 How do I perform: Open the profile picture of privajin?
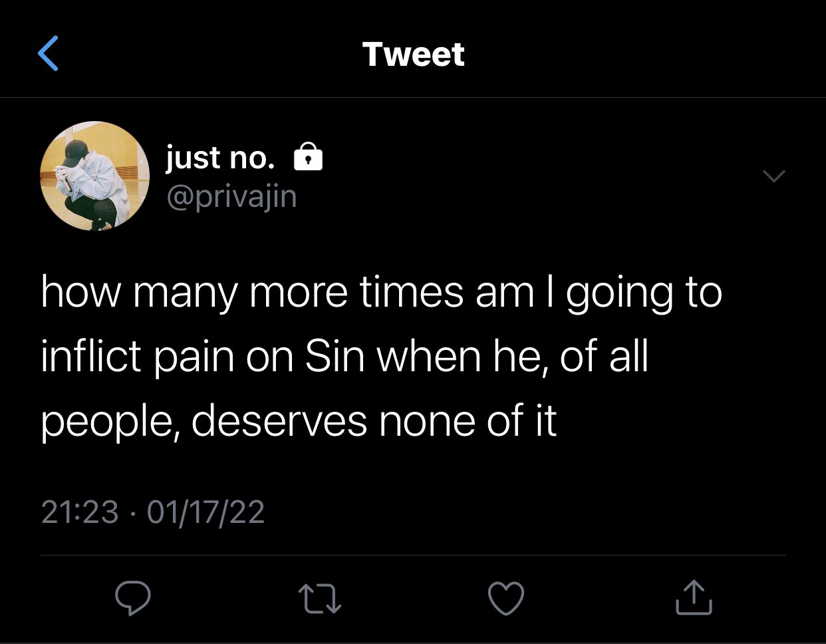tap(94, 176)
